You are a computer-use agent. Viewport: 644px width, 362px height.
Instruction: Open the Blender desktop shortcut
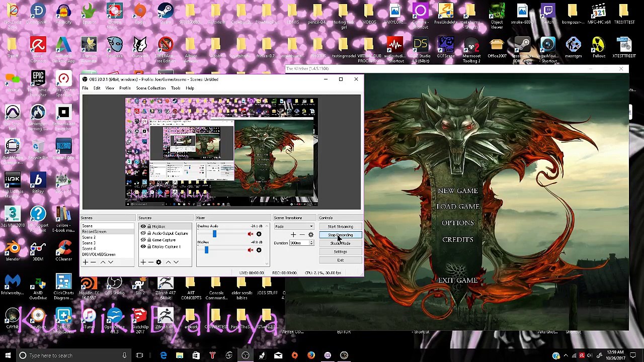[x=13, y=250]
